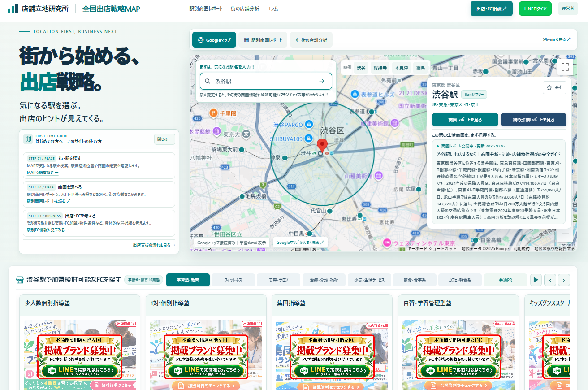
Task: Open the 少人数個別指導塾 banner thumbnail
Action: (x=79, y=355)
